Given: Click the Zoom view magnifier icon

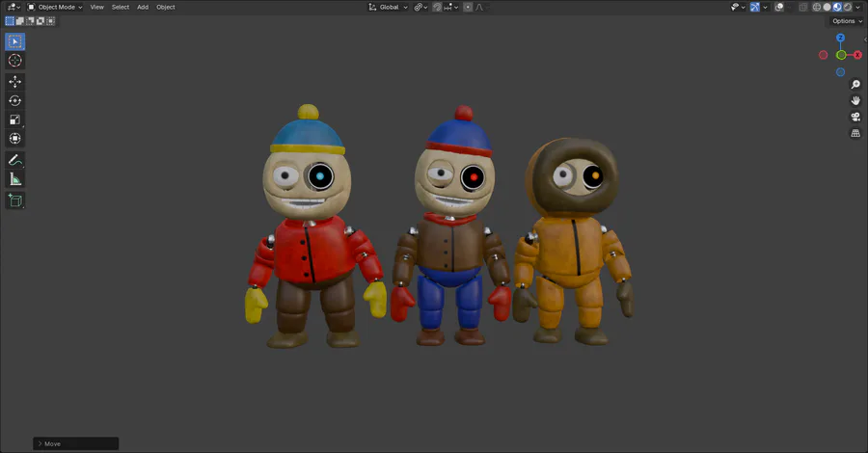Looking at the screenshot, I should tap(855, 84).
